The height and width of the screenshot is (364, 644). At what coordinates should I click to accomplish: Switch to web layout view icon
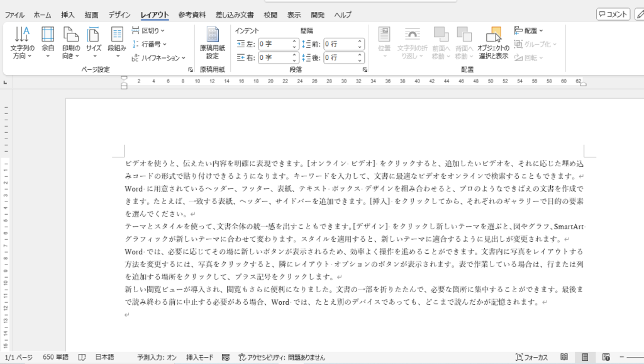click(x=606, y=357)
